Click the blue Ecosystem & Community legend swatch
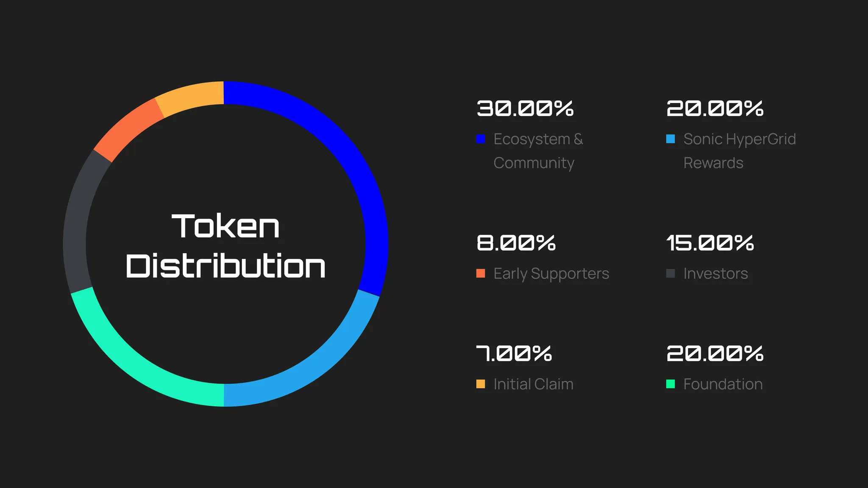Screen dimensions: 868x488 coord(481,139)
